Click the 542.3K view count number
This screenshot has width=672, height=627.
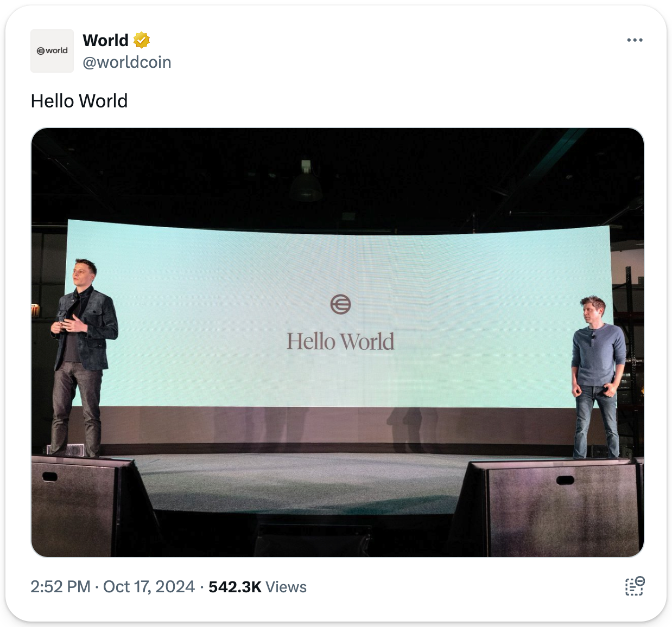(234, 587)
